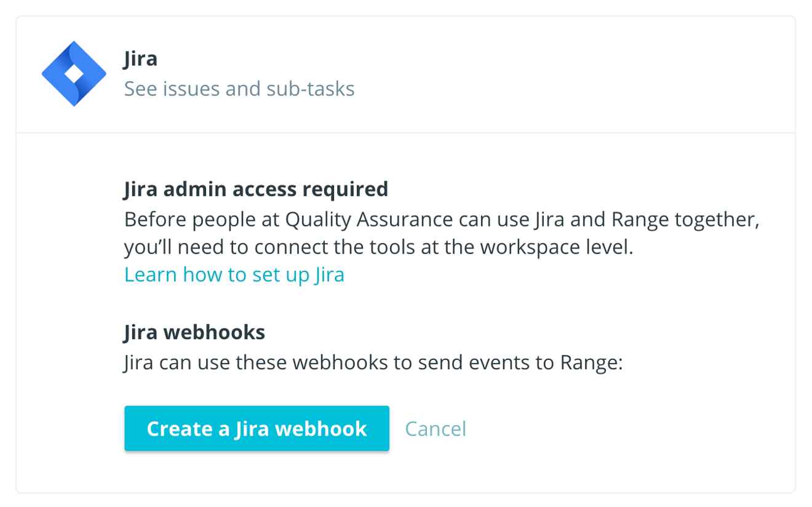Image resolution: width=812 pixels, height=507 pixels.
Task: Click the Create a Jira webhook button
Action: (x=257, y=428)
